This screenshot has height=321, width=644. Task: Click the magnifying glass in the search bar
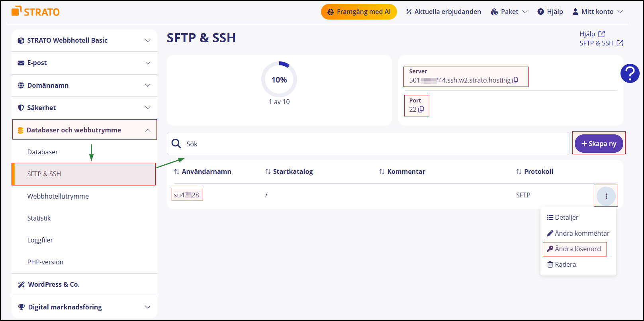(x=176, y=144)
